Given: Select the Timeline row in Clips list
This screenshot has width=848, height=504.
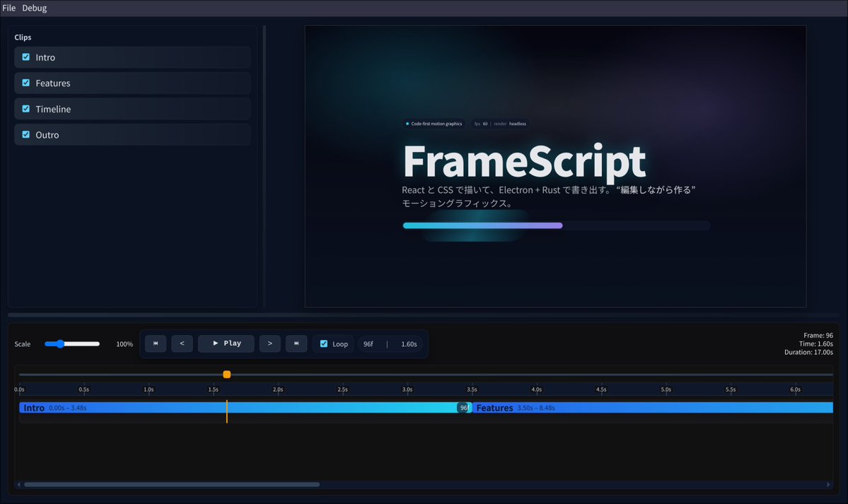Looking at the screenshot, I should coord(132,110).
